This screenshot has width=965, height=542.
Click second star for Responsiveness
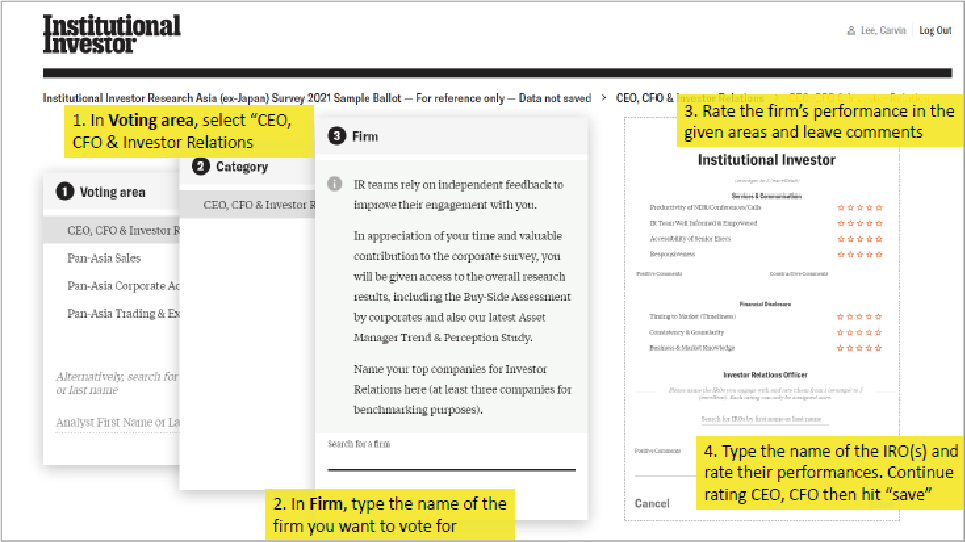pos(851,254)
